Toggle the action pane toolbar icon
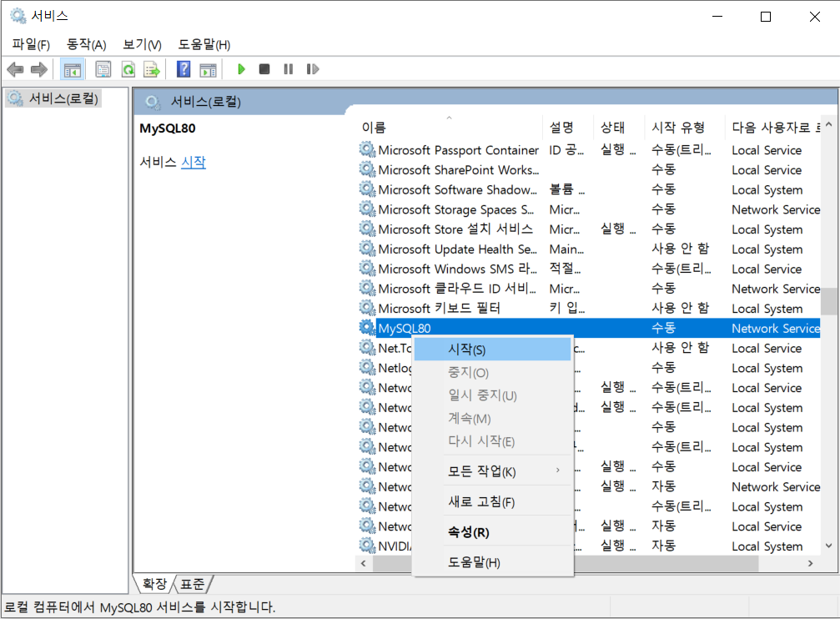The width and height of the screenshot is (840, 619). point(208,70)
